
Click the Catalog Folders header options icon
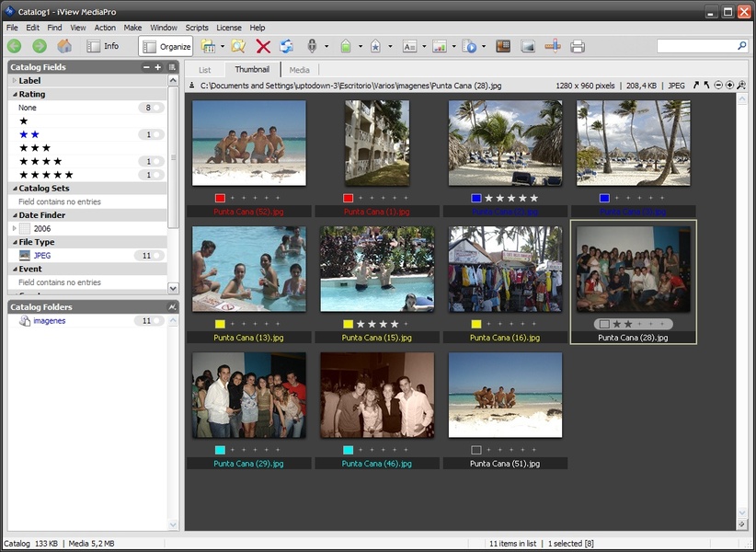tap(172, 307)
